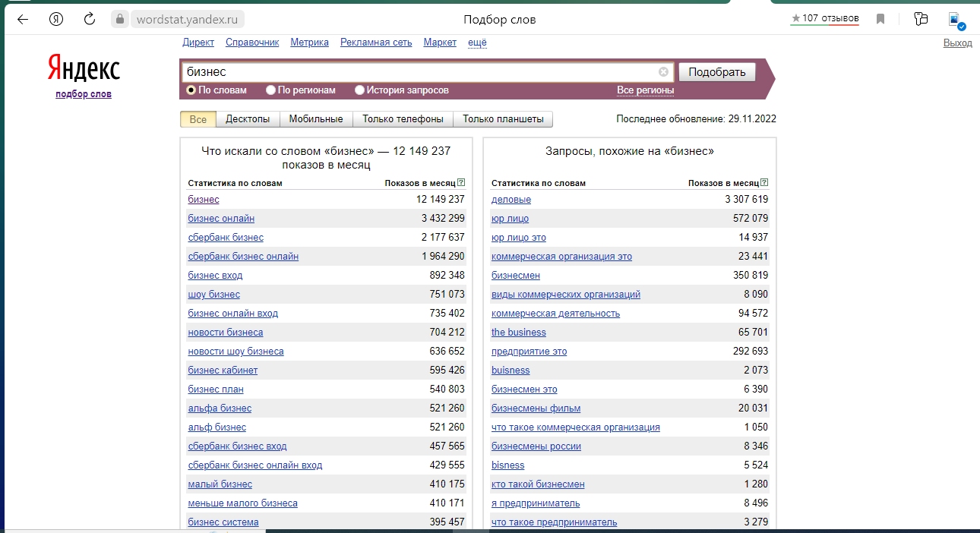Open downloads icon in browser toolbar

coord(956,20)
